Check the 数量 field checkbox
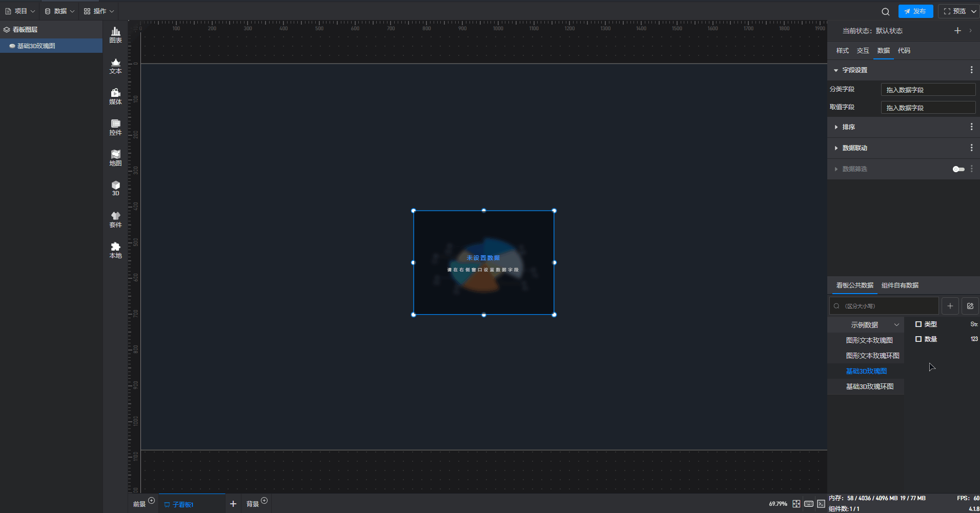 [x=918, y=339]
